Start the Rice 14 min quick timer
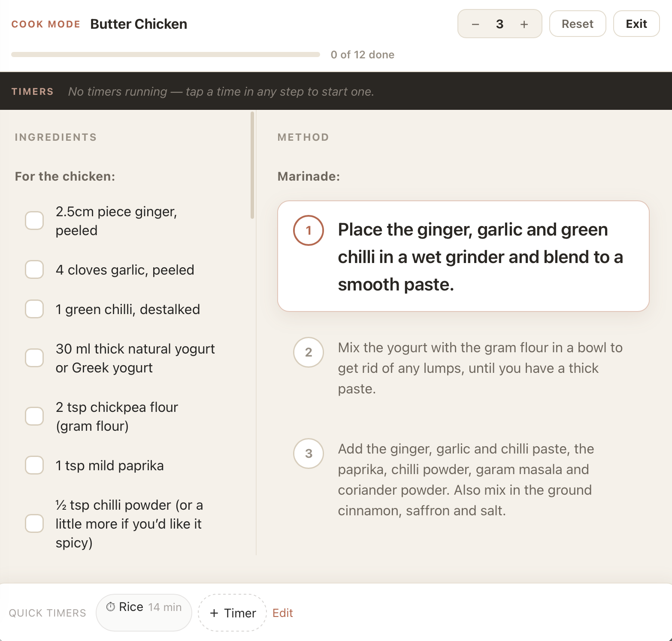This screenshot has height=641, width=672. [x=144, y=612]
